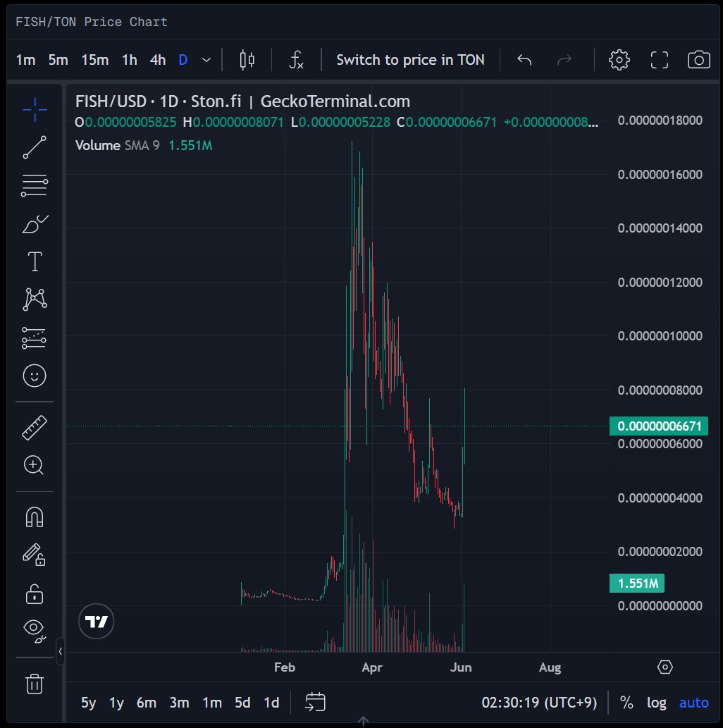Lock all drawings with the padlock icon
Image resolution: width=723 pixels, height=728 pixels.
click(34, 594)
